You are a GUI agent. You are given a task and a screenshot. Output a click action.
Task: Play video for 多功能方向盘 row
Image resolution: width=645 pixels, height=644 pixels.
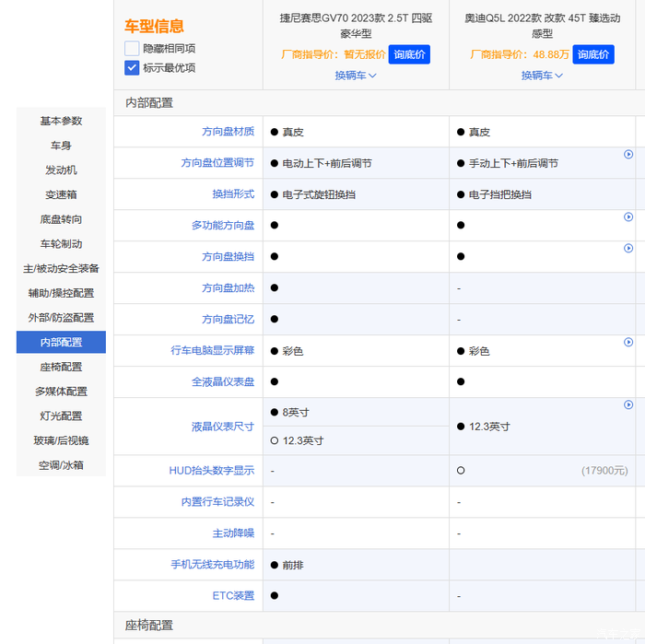(628, 217)
